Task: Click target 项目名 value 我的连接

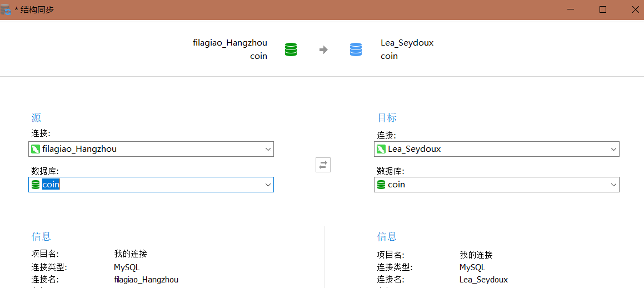Action: point(476,255)
